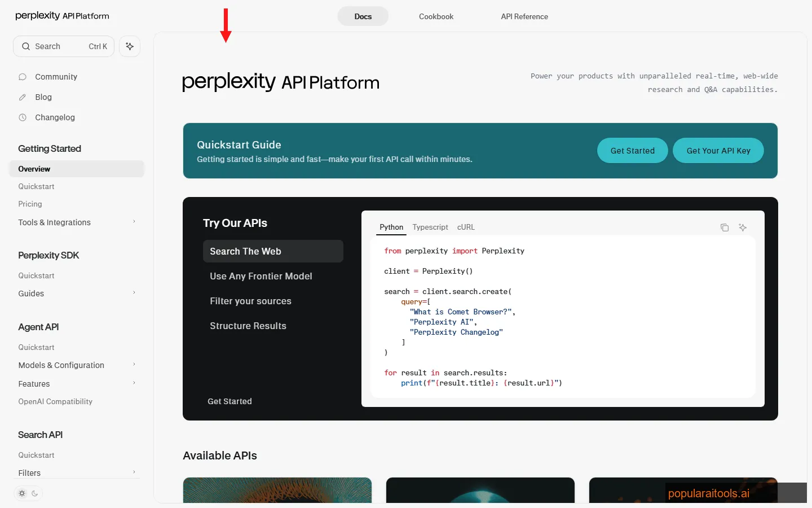Click the cURL code language option

point(466,227)
